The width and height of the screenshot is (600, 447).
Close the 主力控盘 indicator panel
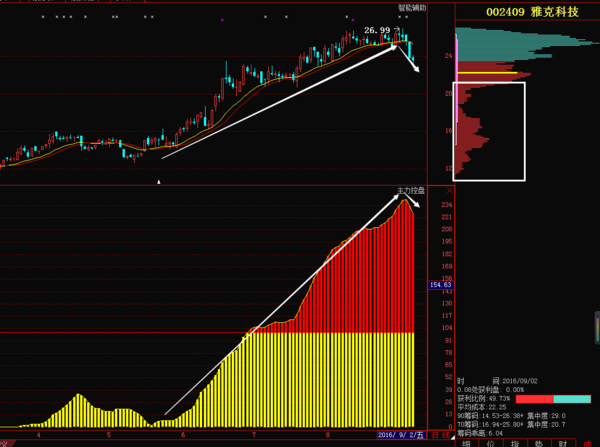pyautogui.click(x=450, y=191)
